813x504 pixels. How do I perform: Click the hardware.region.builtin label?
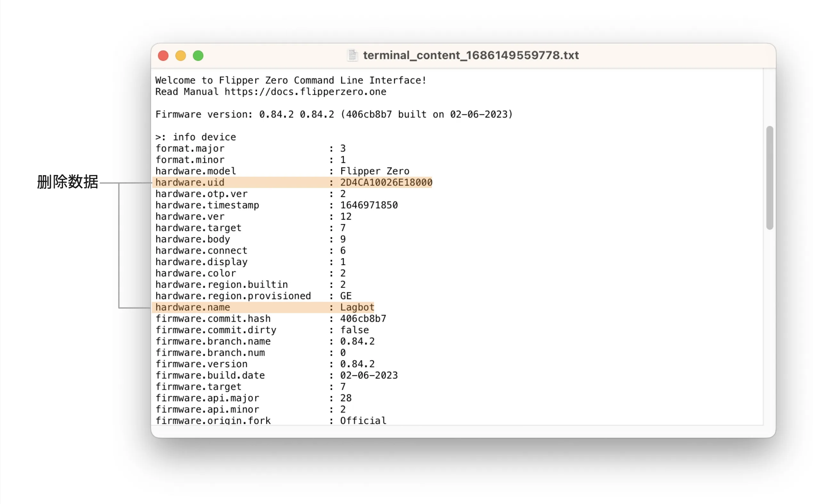click(x=222, y=284)
